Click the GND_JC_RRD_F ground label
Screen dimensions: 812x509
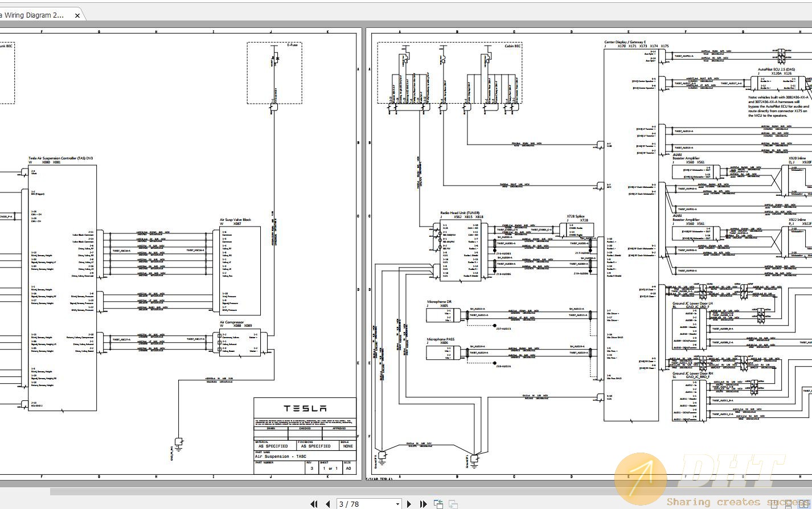click(x=698, y=377)
